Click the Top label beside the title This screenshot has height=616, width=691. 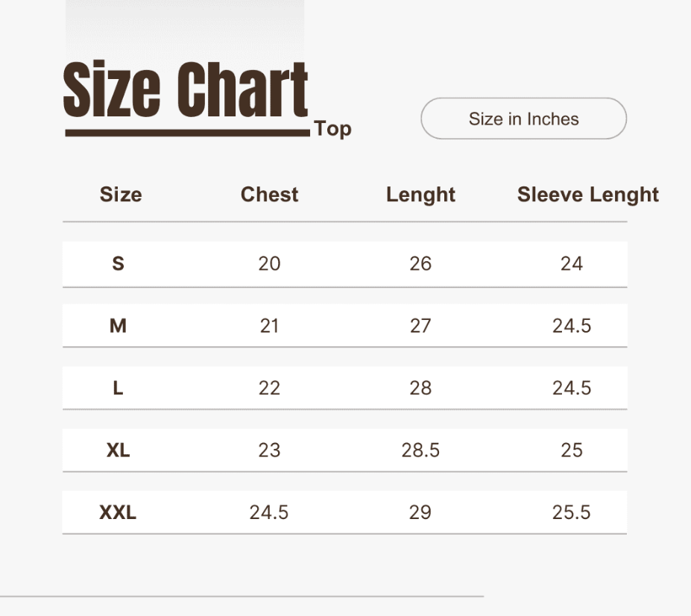332,129
